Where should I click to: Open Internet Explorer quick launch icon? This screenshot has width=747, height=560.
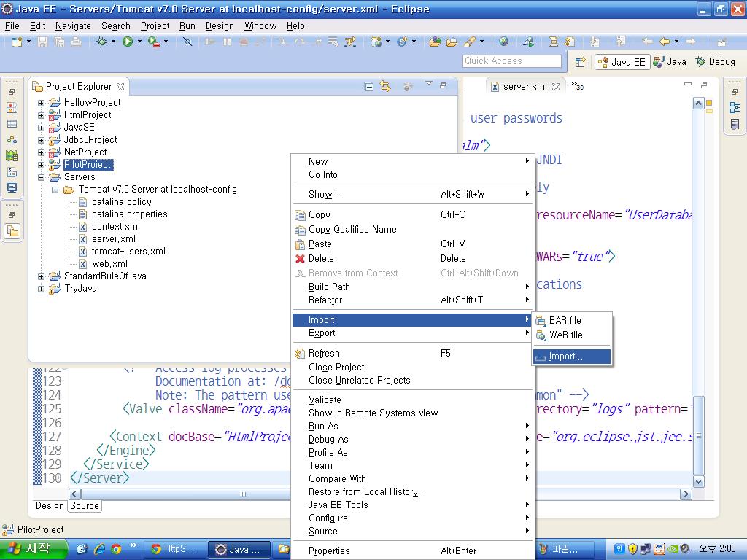99,549
